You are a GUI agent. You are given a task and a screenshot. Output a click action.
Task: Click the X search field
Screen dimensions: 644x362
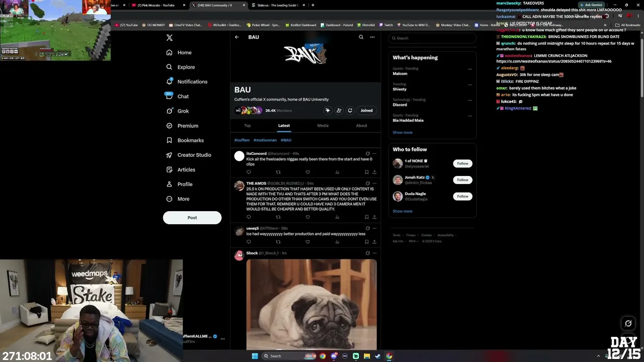(432, 38)
